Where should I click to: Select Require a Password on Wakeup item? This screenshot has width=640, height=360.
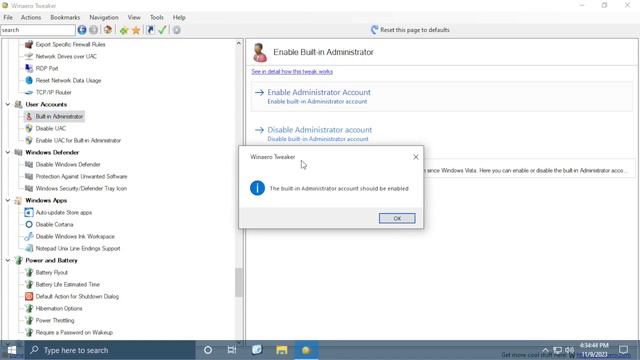coord(74,332)
